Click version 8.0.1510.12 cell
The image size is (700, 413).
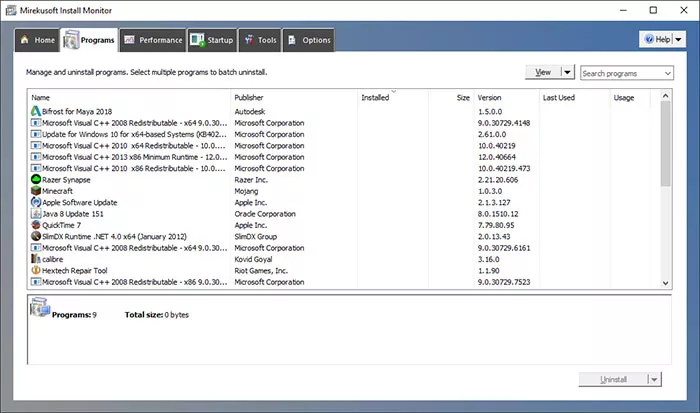(498, 214)
